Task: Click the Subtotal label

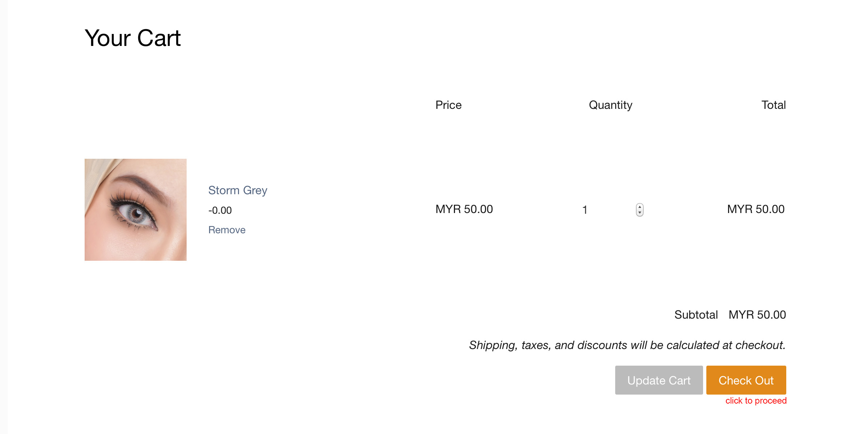Action: [696, 315]
